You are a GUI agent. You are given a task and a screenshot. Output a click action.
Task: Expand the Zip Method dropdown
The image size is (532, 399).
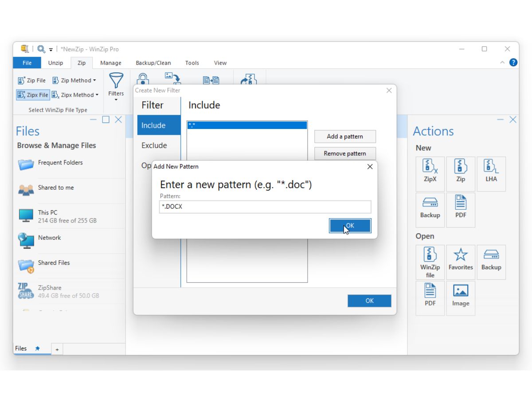click(74, 80)
